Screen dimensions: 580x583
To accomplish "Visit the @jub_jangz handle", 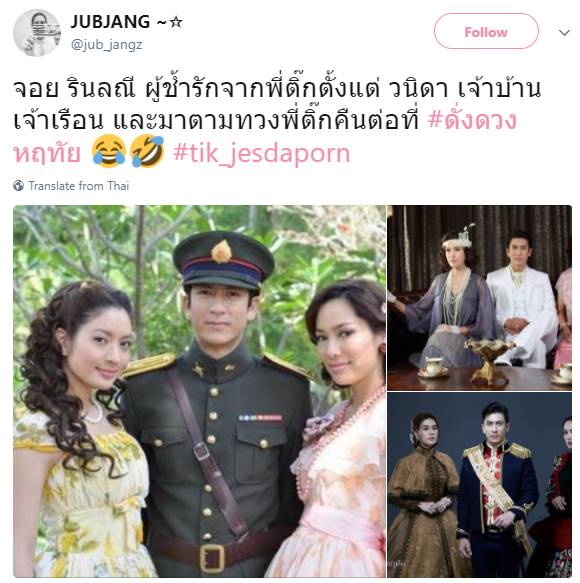I will click(x=107, y=45).
